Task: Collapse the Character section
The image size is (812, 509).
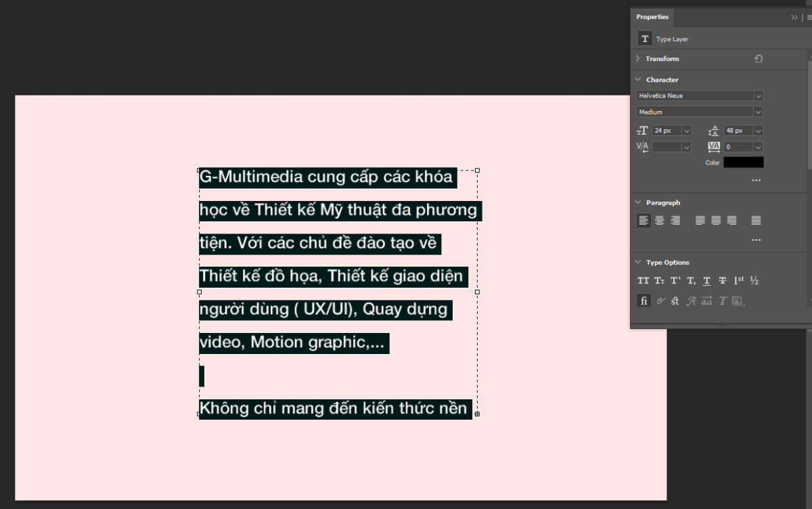Action: click(x=637, y=79)
